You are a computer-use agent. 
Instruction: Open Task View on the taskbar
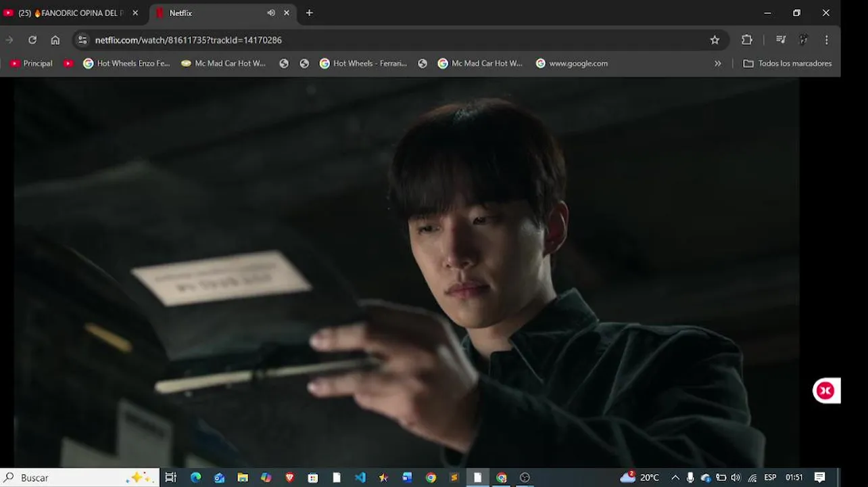[170, 478]
